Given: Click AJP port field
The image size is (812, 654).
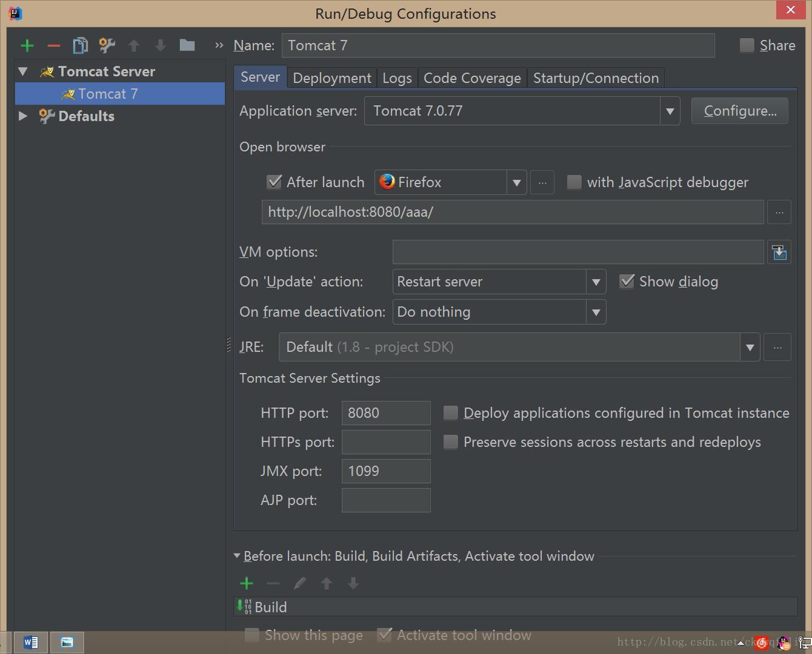Looking at the screenshot, I should [386, 500].
